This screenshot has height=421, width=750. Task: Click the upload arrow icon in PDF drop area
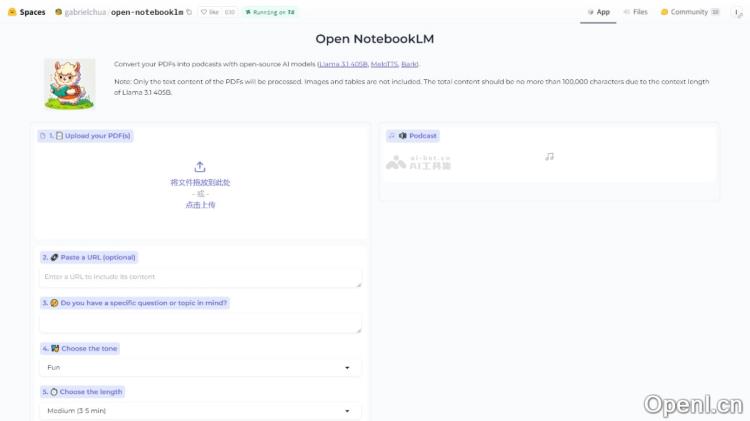point(200,167)
